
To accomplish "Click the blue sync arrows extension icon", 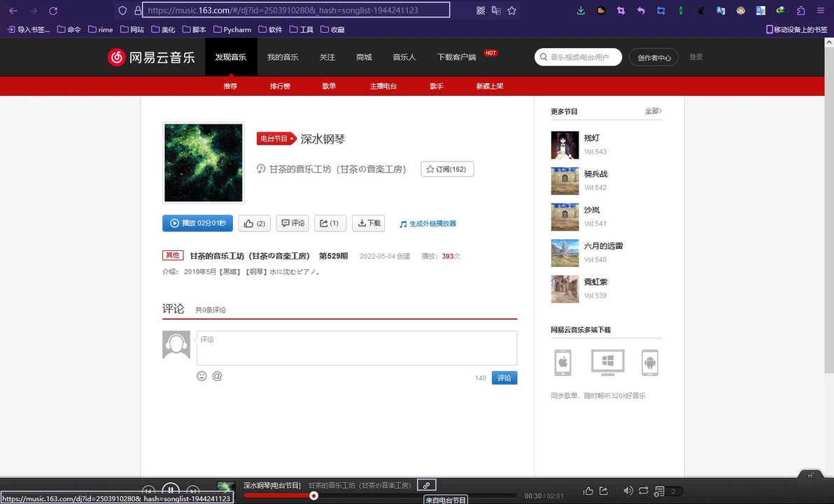I will point(660,10).
